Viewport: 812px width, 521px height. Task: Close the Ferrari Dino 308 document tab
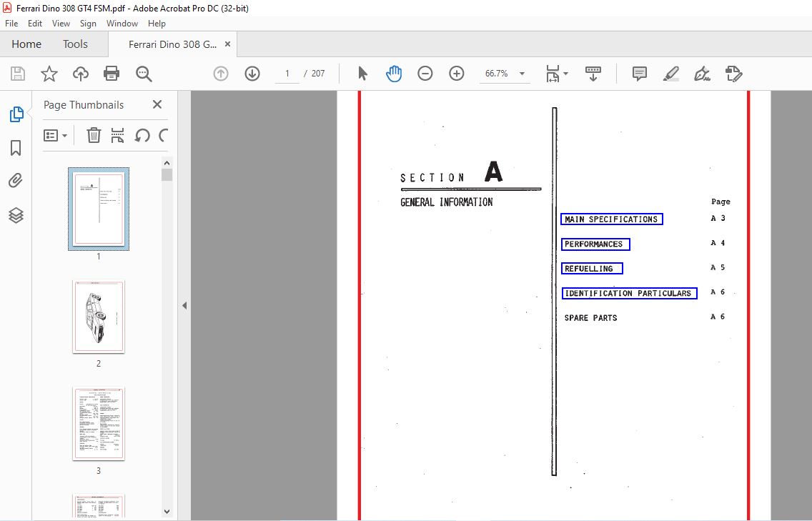coord(227,44)
